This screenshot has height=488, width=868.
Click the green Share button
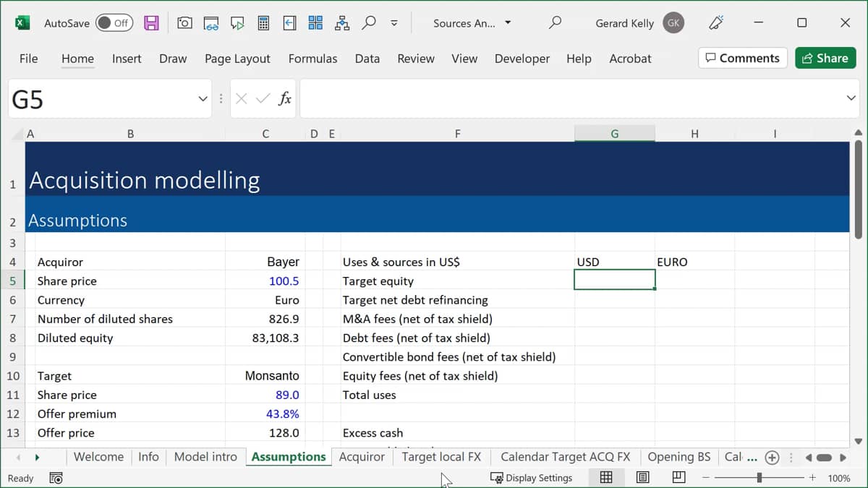(825, 58)
